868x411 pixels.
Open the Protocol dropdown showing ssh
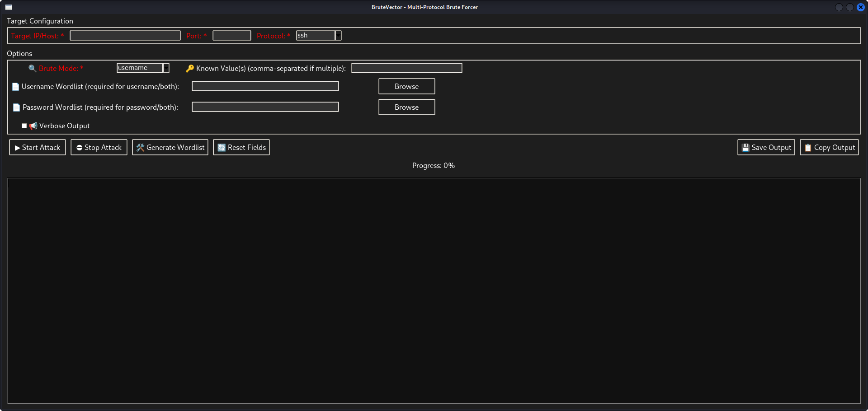coord(316,35)
